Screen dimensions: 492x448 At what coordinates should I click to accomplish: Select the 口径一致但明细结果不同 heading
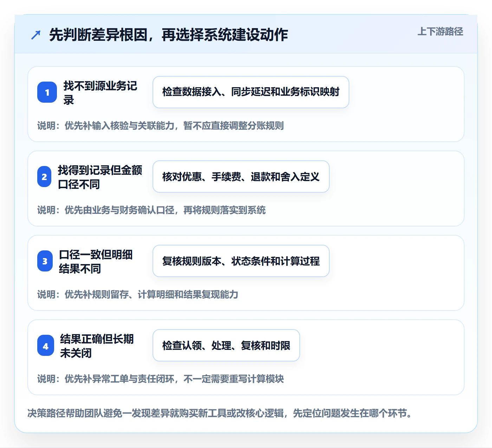[x=96, y=261]
